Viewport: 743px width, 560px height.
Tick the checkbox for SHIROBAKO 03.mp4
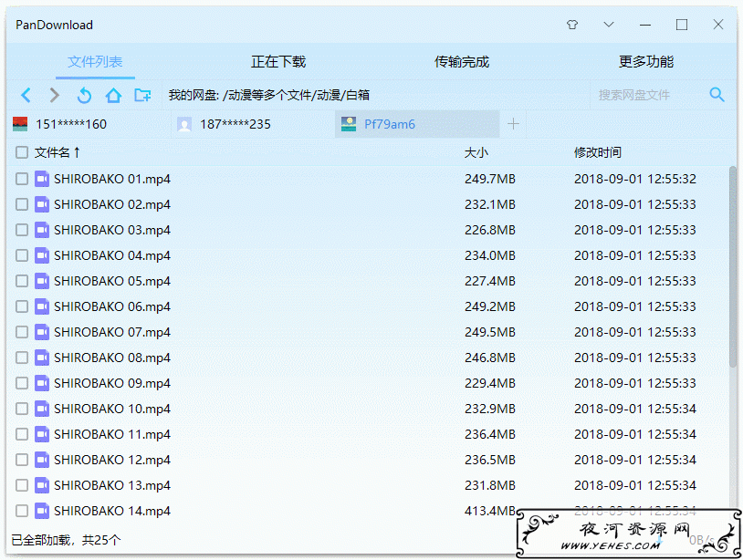[x=22, y=230]
